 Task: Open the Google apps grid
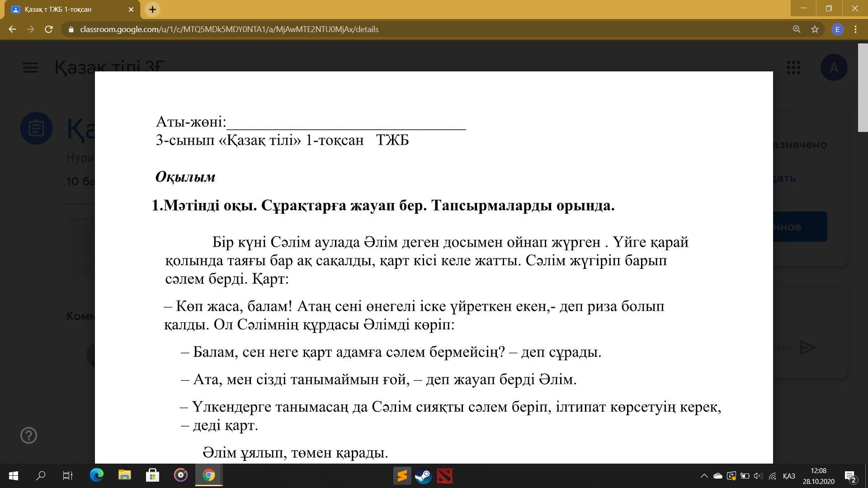pyautogui.click(x=793, y=68)
